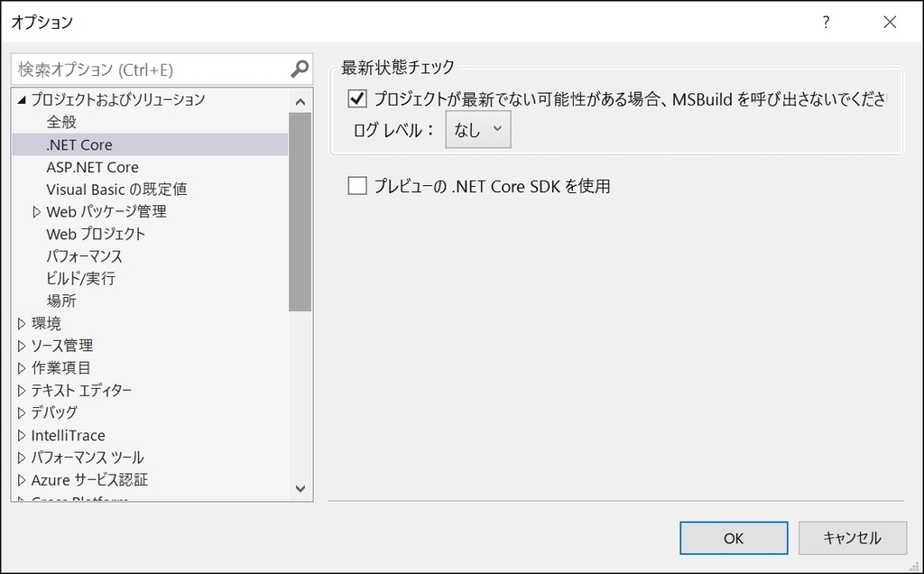924x574 pixels.
Task: Click the help question mark icon
Action: (825, 22)
